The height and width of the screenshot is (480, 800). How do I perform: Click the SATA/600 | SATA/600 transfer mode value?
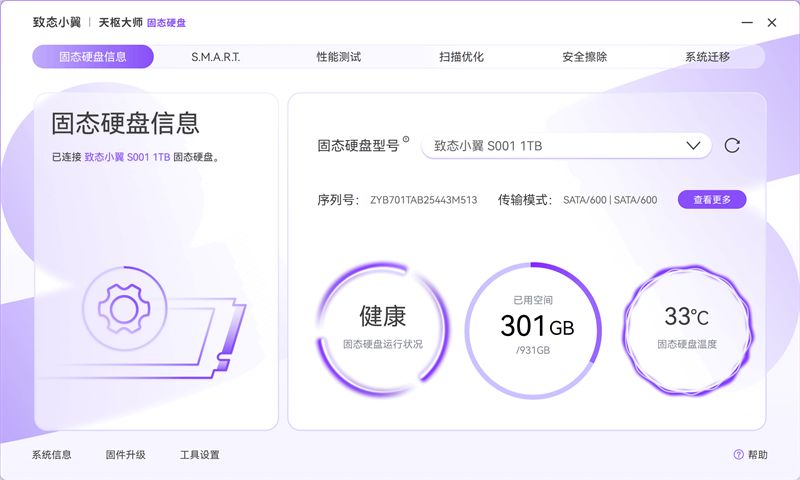610,200
